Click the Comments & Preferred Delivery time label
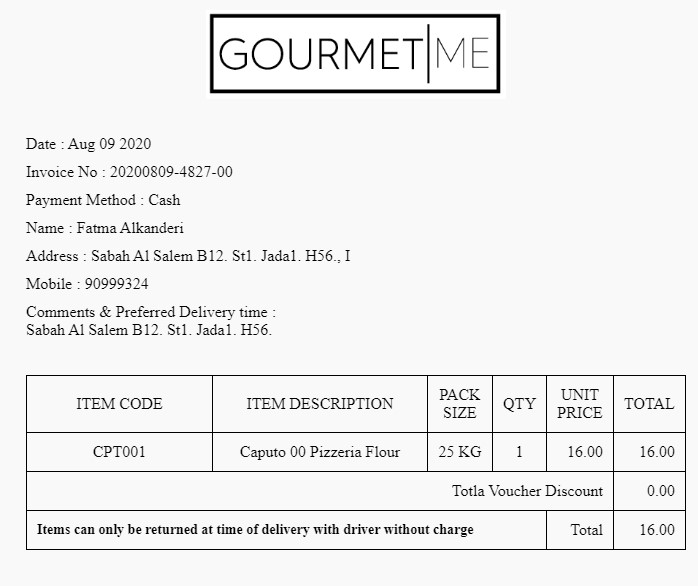This screenshot has height=586, width=698. coord(151,312)
